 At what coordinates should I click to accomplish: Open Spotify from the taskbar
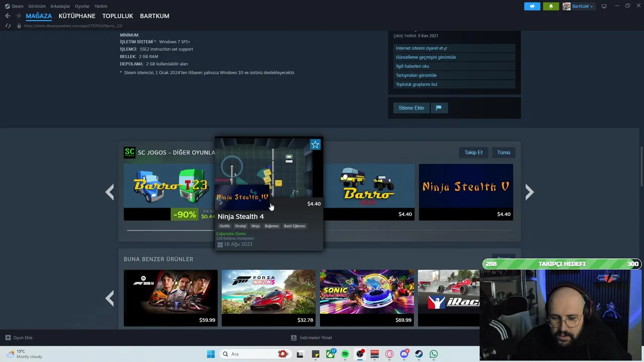[345, 354]
